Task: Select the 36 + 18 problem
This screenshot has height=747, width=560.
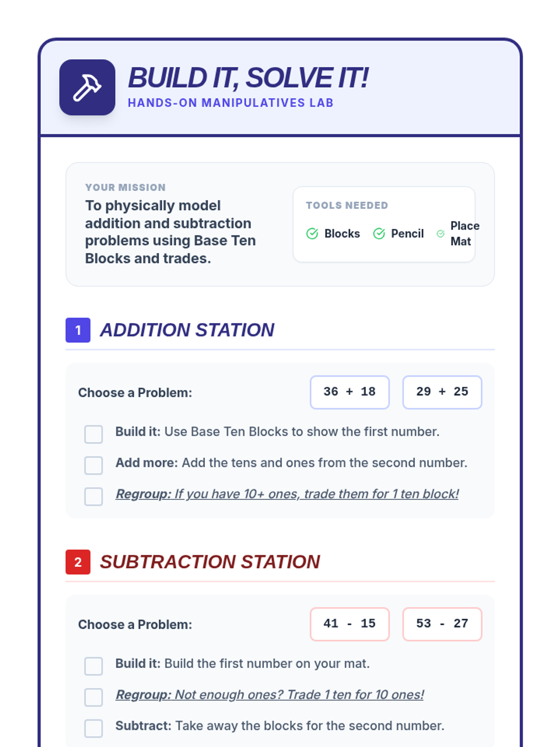Action: coord(350,392)
